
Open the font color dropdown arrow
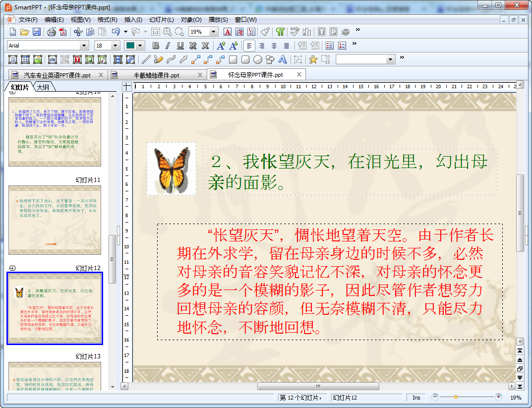click(140, 46)
